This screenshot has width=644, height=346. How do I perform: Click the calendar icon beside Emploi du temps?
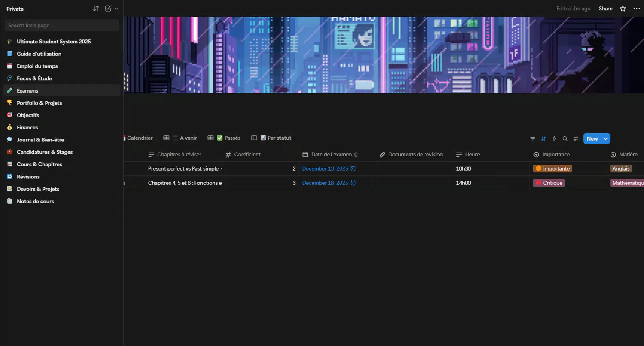point(9,66)
